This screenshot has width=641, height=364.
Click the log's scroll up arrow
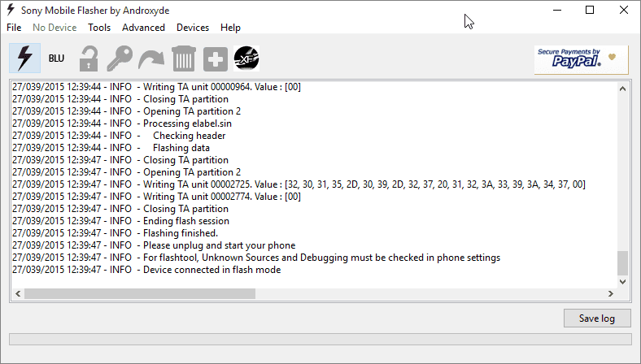622,89
